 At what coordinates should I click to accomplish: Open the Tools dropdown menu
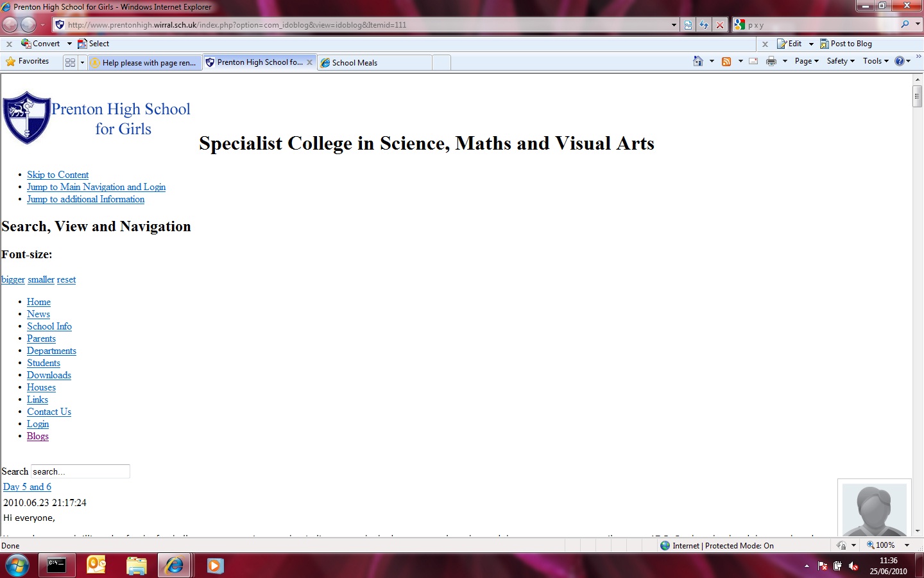(x=876, y=61)
